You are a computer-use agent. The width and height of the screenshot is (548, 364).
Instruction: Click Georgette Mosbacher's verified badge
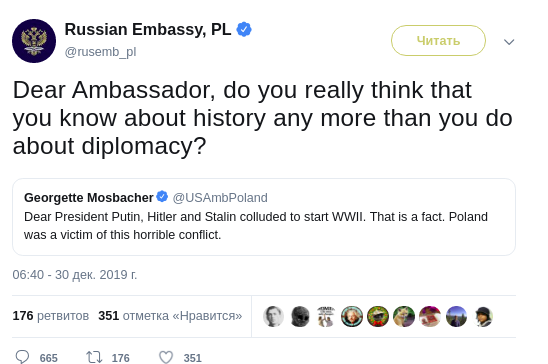coord(162,196)
